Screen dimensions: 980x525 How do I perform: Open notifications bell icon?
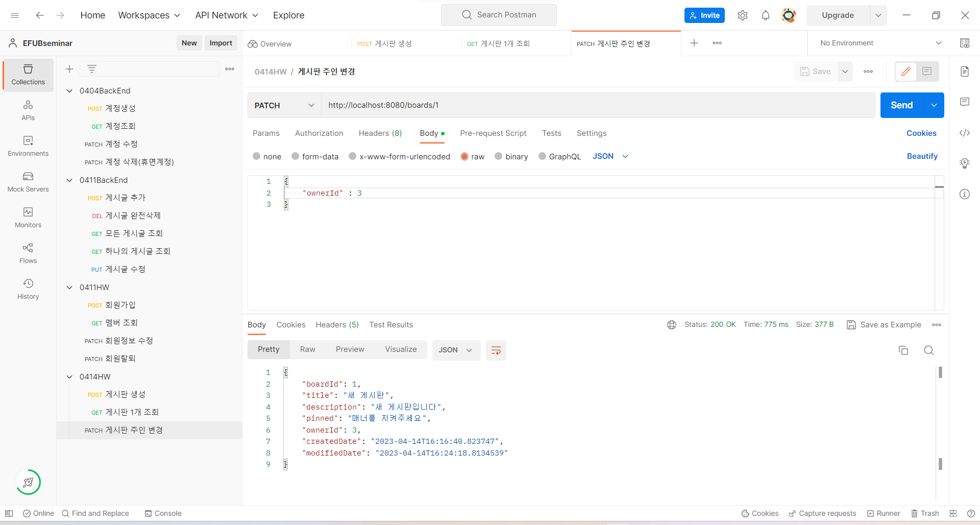766,15
